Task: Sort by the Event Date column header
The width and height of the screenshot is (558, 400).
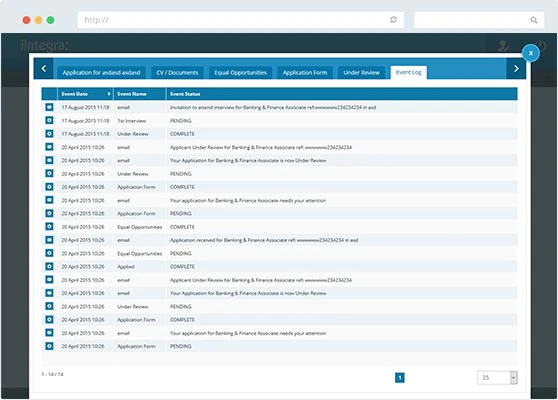Action: [x=85, y=94]
